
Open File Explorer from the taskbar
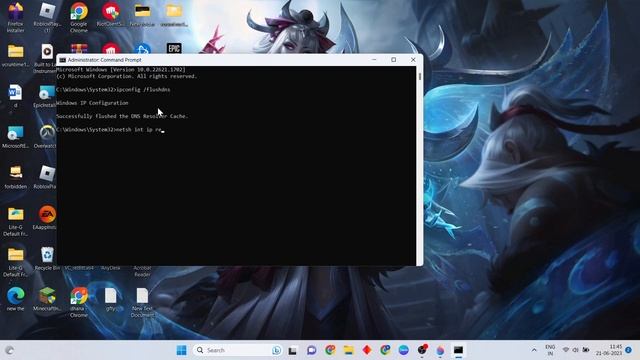tap(349, 350)
